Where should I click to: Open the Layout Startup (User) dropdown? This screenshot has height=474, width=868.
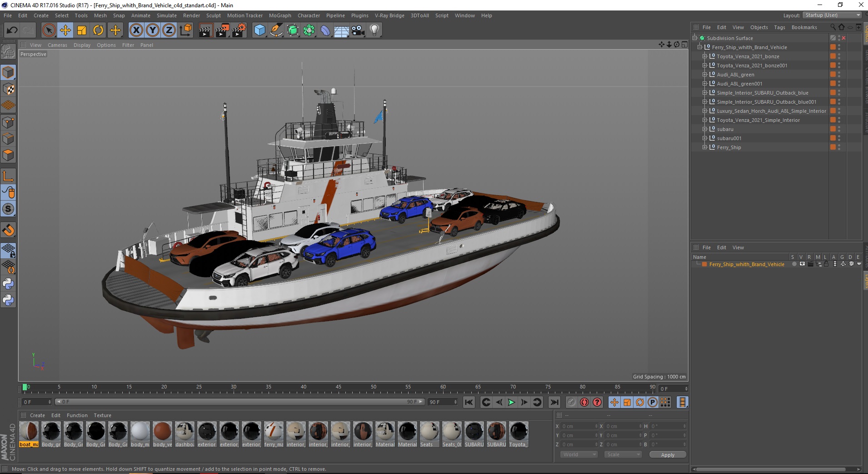832,15
